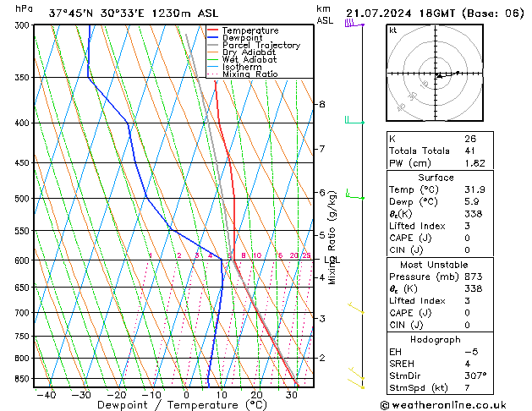This screenshot has height=411, width=532.
Task: Click the Surface section header in the table
Action: [x=436, y=178]
